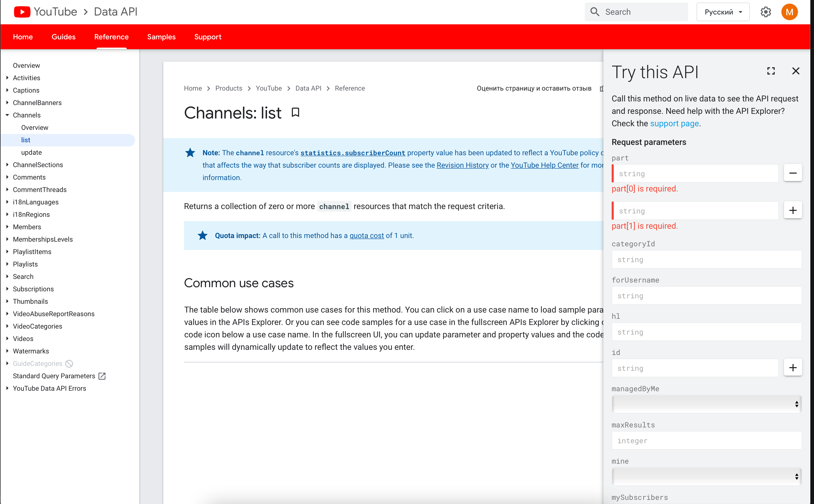Click Reference in the page breadcrumb
This screenshot has width=814, height=504.
350,88
